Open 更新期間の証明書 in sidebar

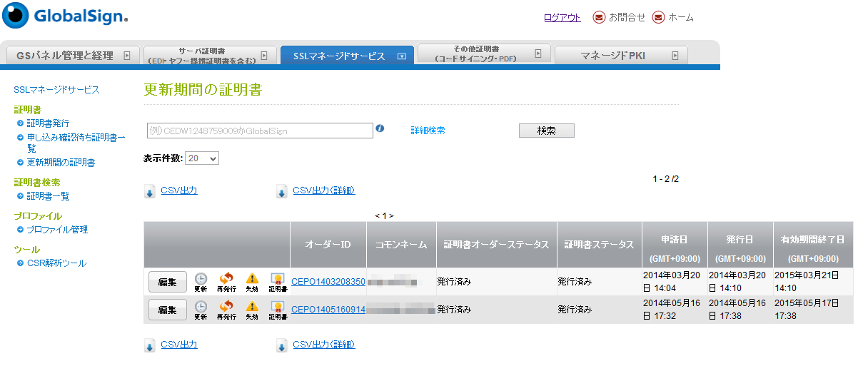[x=61, y=163]
